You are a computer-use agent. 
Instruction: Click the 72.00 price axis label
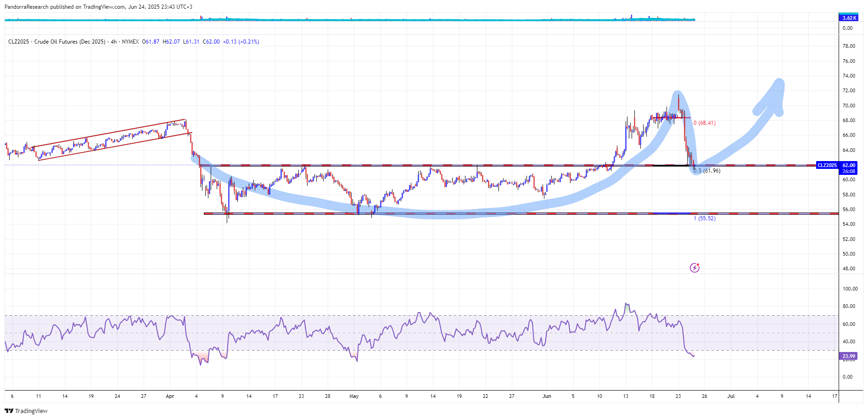[x=849, y=90]
